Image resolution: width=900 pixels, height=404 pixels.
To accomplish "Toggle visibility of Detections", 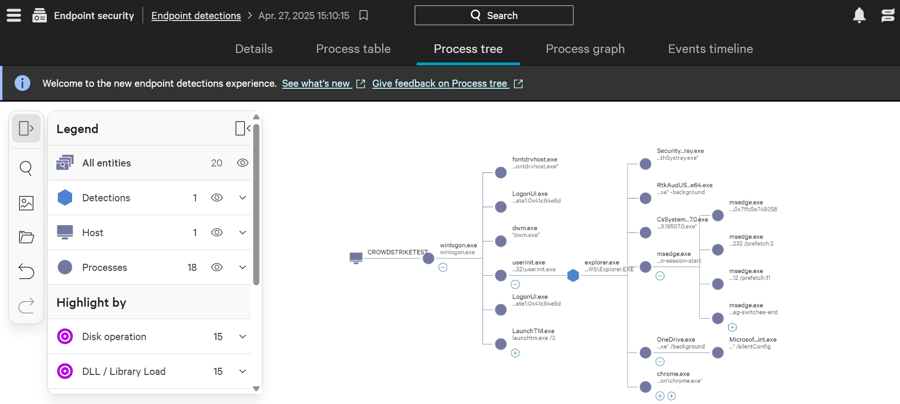I will coord(216,198).
